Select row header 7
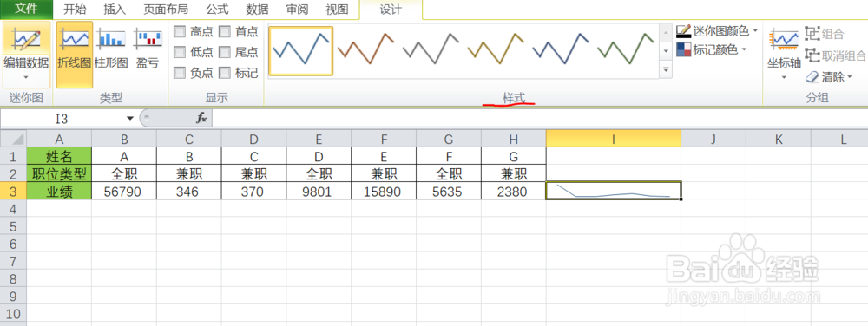Image resolution: width=868 pixels, height=326 pixels. [13, 261]
